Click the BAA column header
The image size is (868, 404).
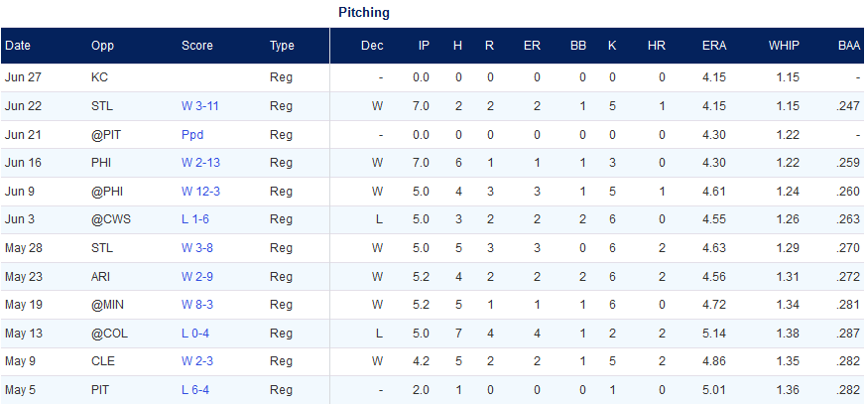(849, 46)
